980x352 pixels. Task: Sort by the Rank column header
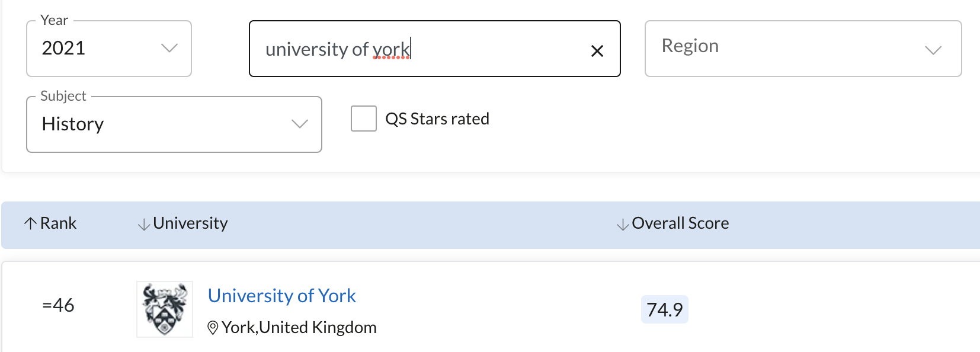click(58, 223)
